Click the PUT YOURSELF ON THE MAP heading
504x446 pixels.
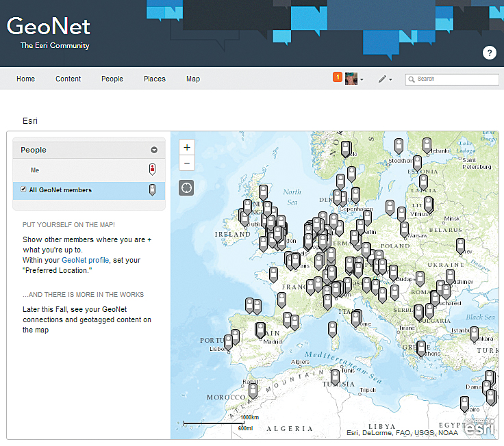[x=68, y=225]
